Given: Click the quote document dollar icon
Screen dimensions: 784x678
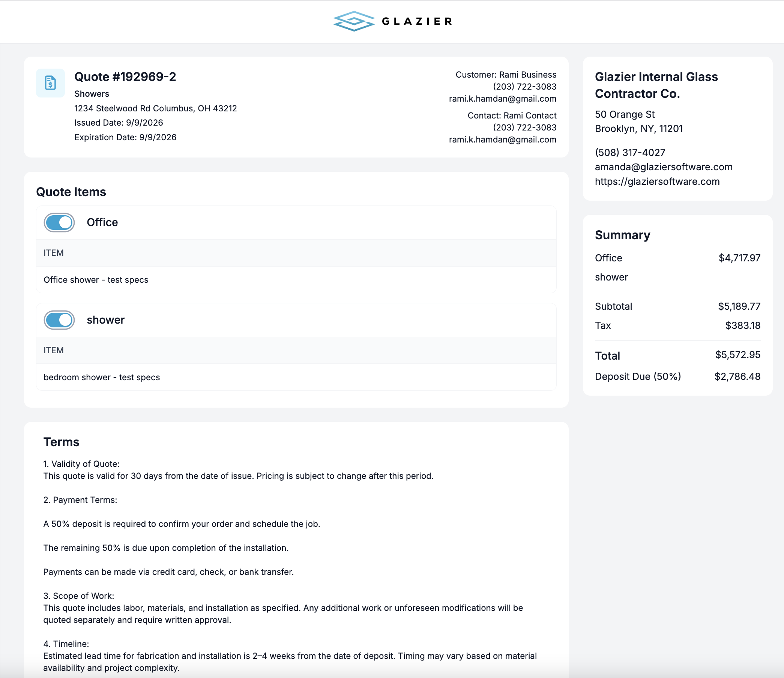Looking at the screenshot, I should click(50, 83).
